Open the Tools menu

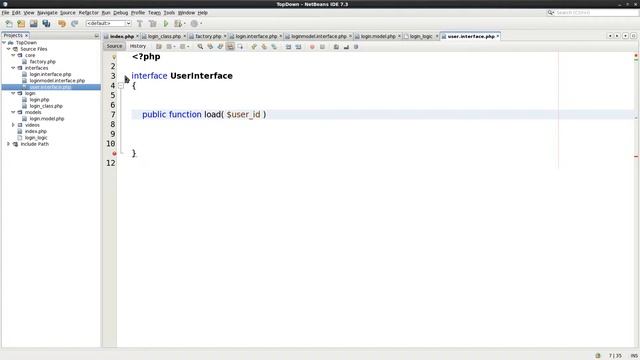click(x=169, y=13)
